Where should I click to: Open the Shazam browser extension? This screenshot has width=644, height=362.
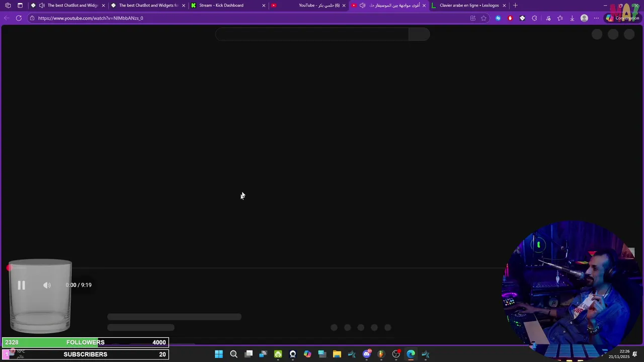(498, 18)
